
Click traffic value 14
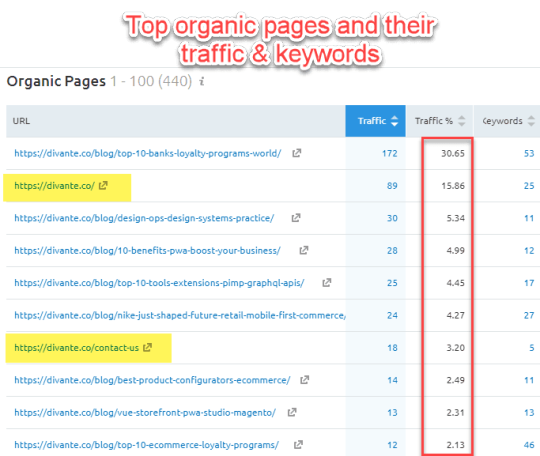[392, 380]
